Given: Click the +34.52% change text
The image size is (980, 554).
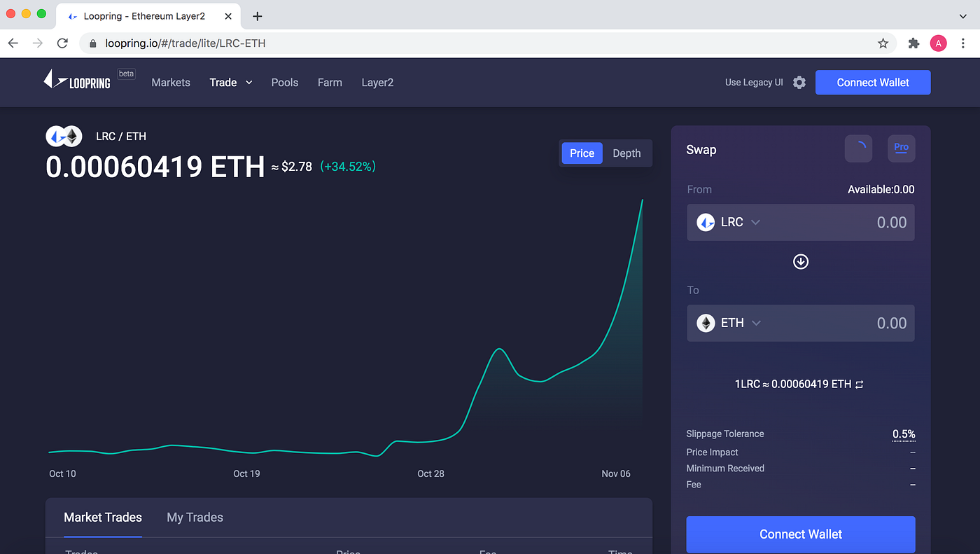Looking at the screenshot, I should 348,167.
